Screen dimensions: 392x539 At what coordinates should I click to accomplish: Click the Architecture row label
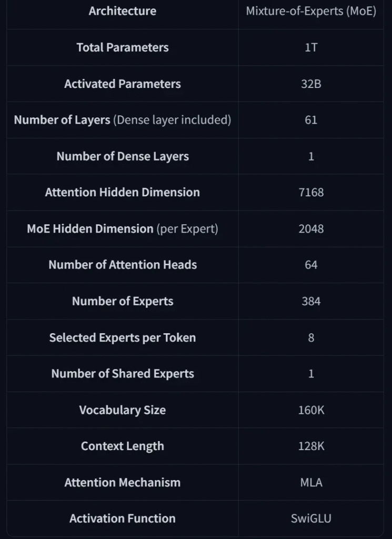122,11
